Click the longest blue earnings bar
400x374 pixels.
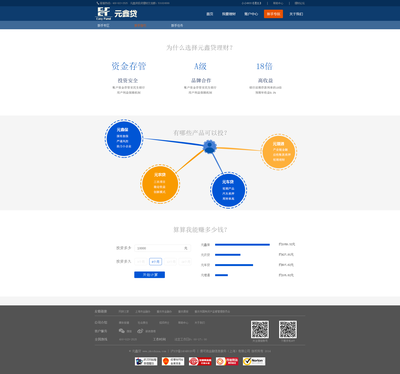(242, 245)
